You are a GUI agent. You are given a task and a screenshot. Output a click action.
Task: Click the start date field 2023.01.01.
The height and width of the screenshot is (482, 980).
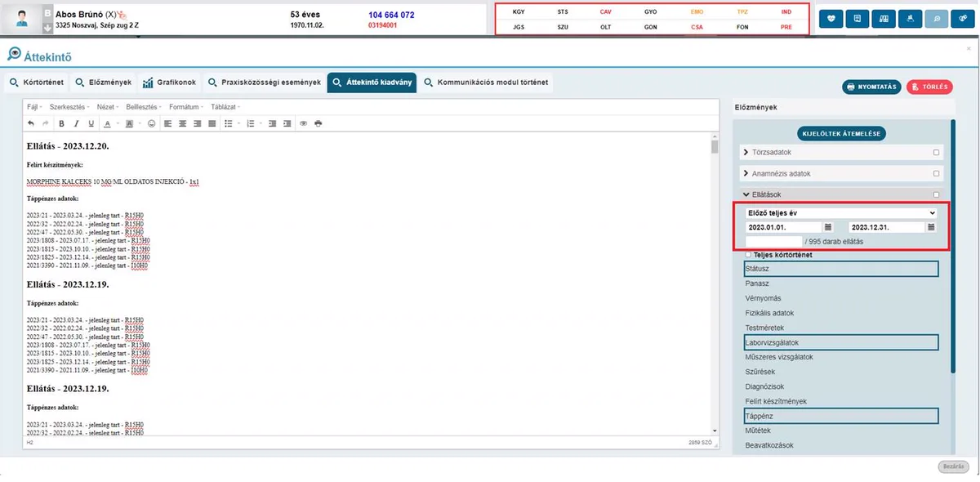pos(782,227)
